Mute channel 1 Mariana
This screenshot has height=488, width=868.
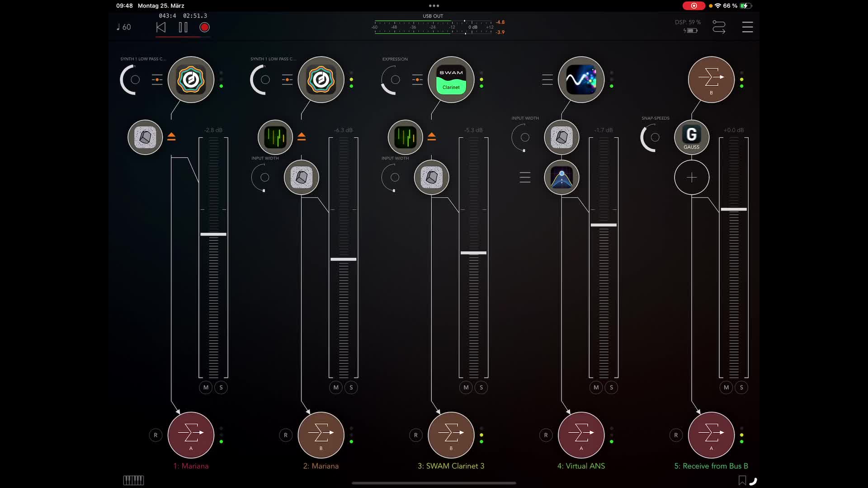[206, 388]
